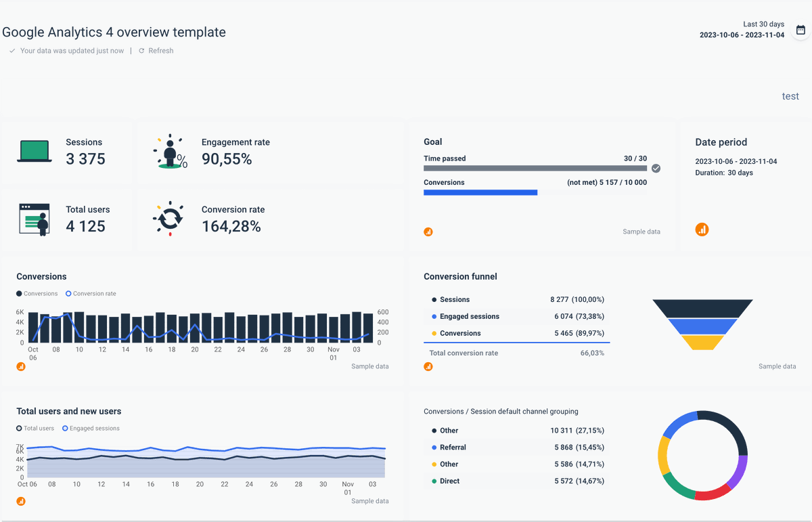The width and height of the screenshot is (812, 522).
Task: Toggle the Conversion rate legend series
Action: click(91, 294)
